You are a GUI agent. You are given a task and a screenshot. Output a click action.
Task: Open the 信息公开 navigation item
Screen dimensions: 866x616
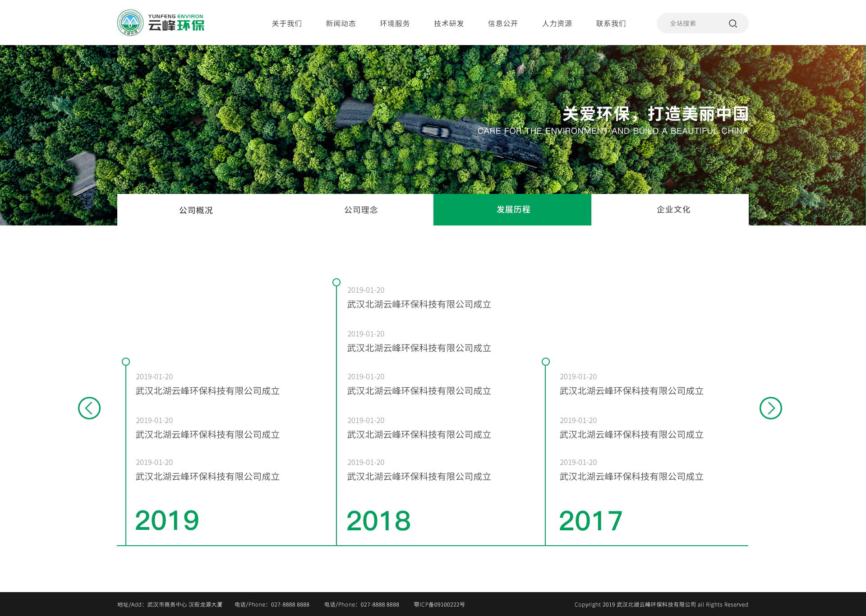[503, 23]
